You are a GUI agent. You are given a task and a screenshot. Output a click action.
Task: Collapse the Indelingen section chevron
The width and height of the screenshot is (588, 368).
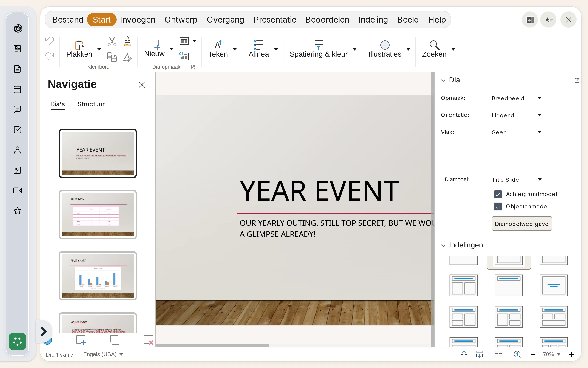click(x=443, y=246)
